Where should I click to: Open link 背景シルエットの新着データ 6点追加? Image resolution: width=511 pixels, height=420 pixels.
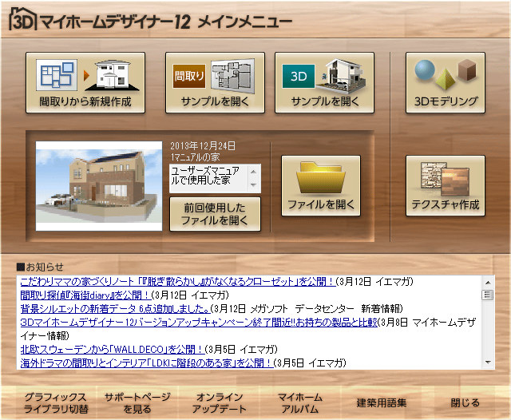tap(115, 308)
